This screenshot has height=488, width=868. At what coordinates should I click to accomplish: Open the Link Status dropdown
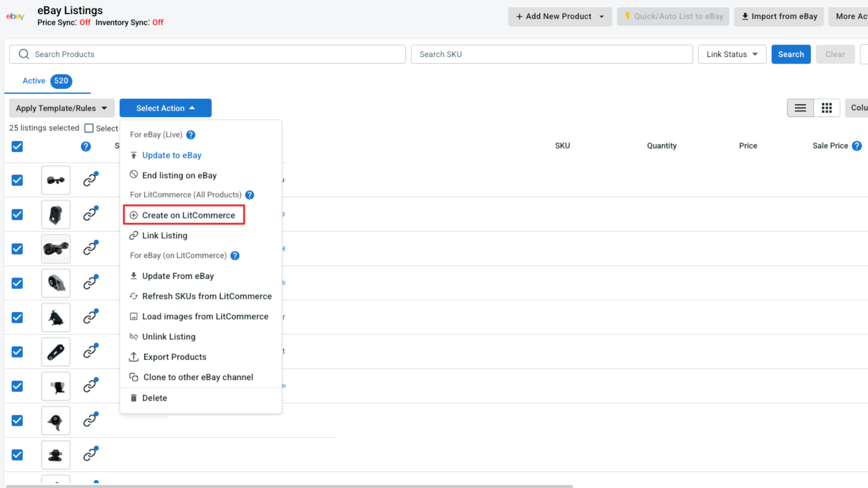tap(732, 54)
